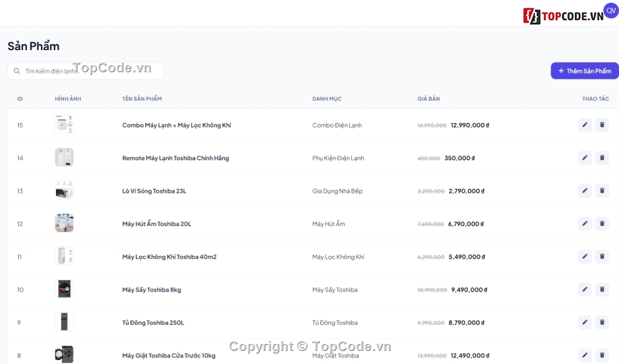Viewport: 619px width, 364px height.
Task: Click the ID column header
Action: 20,98
